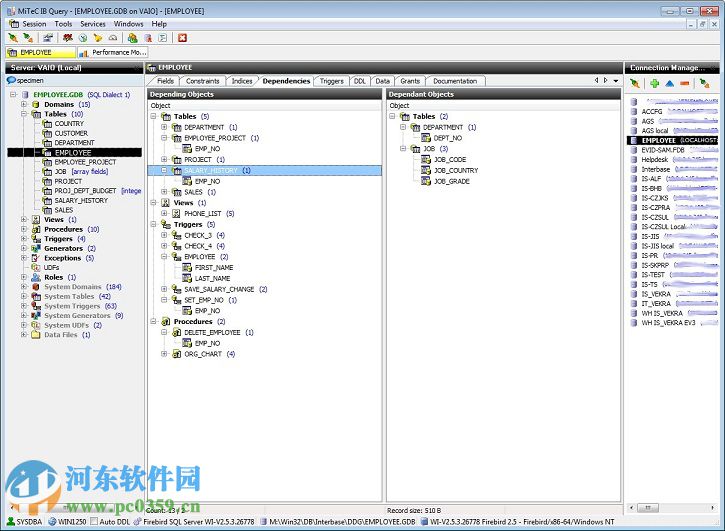725x531 pixels.
Task: Click the red tool icon after server properties
Action: 68,38
